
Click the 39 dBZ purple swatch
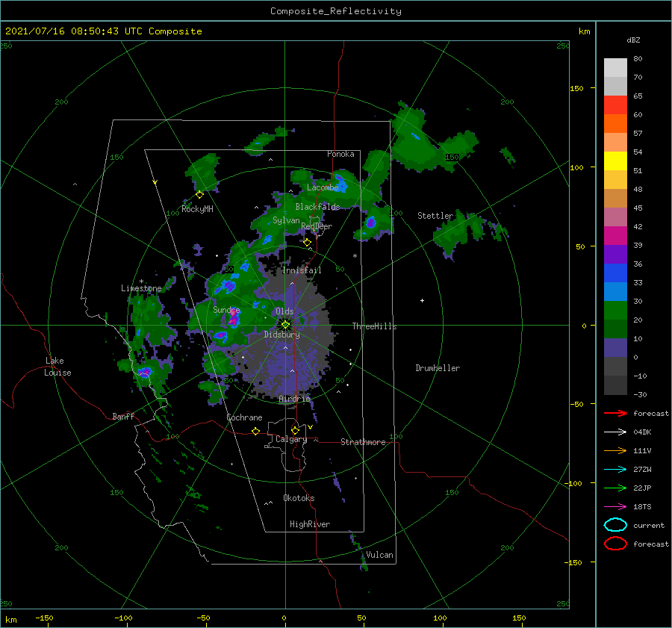tap(615, 254)
